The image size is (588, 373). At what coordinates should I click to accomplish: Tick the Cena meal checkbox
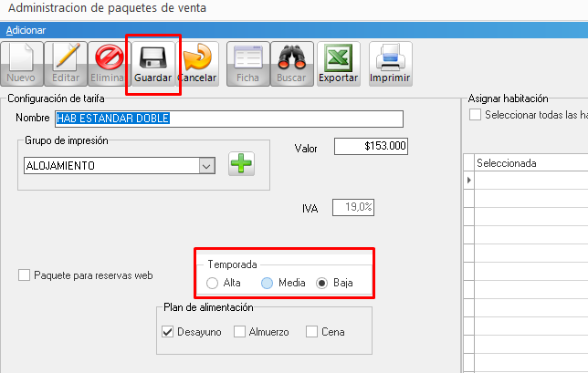click(311, 332)
